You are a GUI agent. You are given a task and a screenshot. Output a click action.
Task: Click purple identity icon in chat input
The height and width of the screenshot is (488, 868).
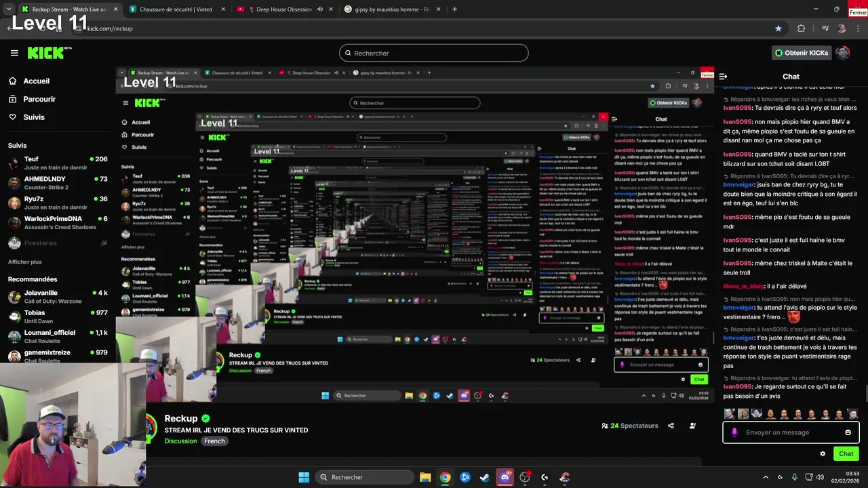(x=734, y=432)
